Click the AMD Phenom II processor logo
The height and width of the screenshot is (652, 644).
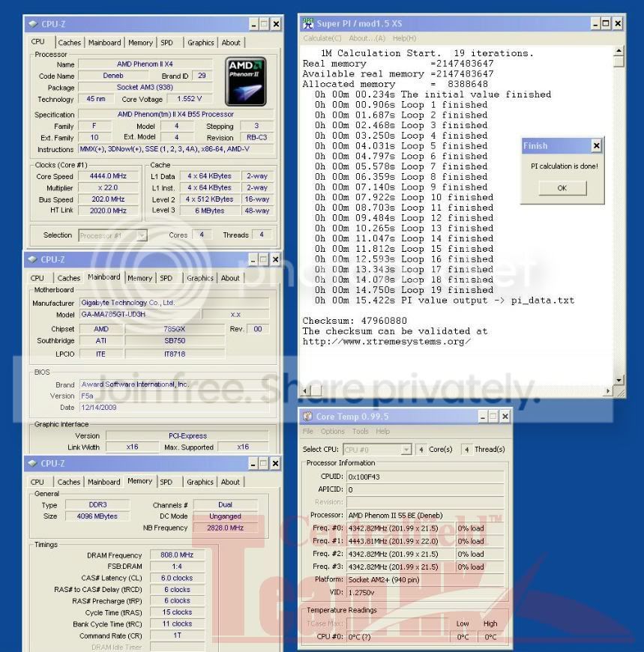pyautogui.click(x=245, y=82)
